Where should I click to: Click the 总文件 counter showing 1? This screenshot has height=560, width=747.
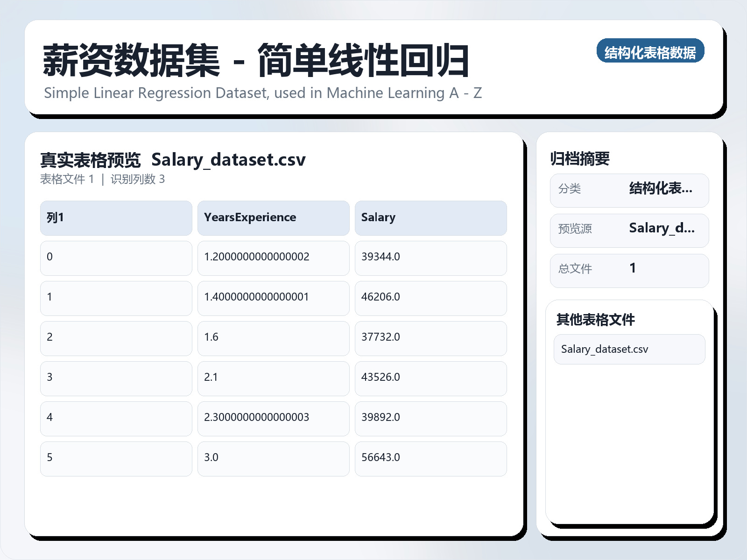(629, 270)
